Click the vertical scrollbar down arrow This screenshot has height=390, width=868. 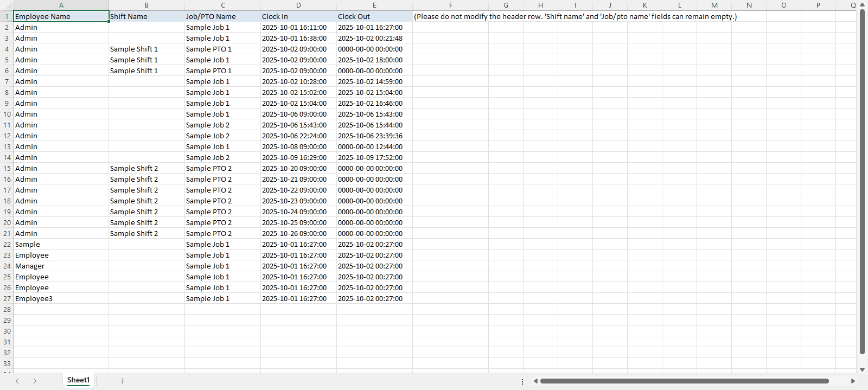tap(862, 369)
